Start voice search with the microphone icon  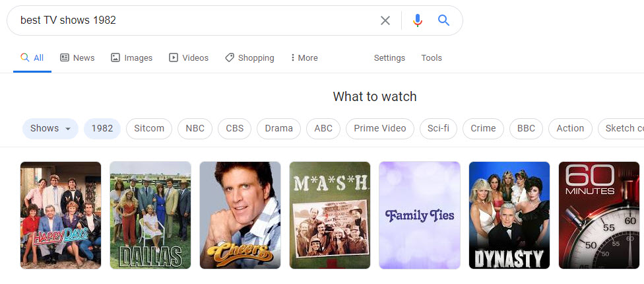click(x=417, y=20)
